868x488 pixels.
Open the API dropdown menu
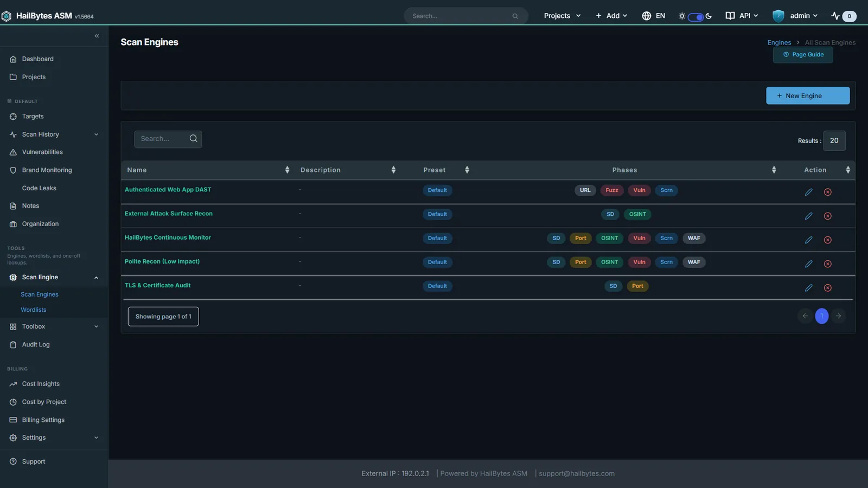pos(749,16)
